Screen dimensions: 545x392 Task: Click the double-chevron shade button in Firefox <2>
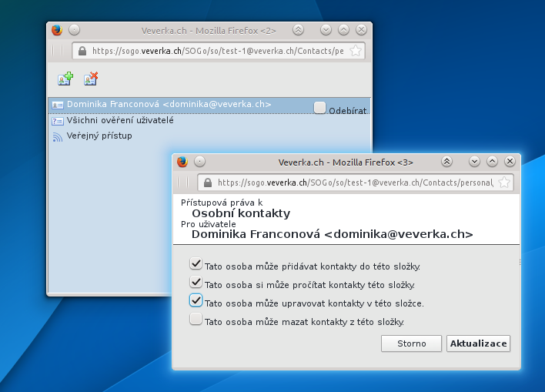coord(298,30)
